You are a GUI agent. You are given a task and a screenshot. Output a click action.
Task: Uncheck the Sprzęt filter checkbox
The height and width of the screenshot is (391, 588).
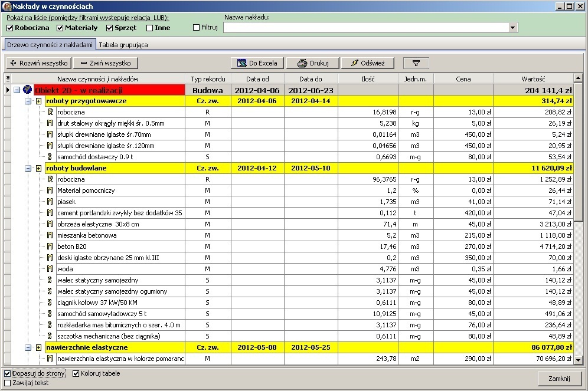109,28
